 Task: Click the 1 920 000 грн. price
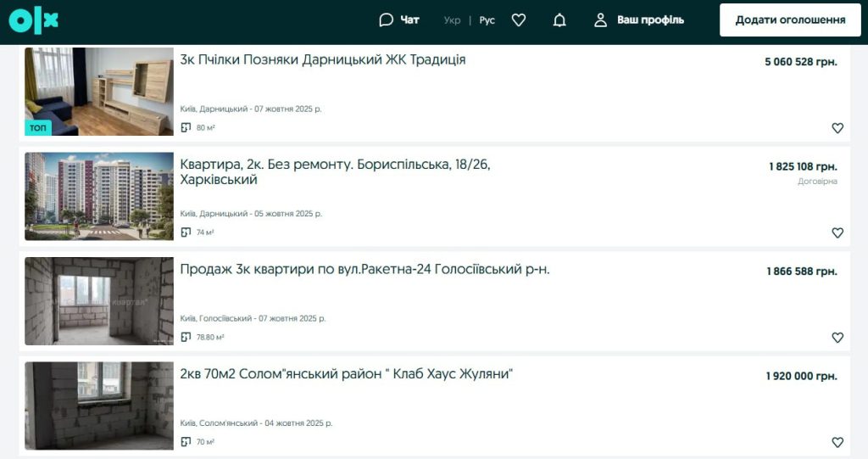coord(801,376)
